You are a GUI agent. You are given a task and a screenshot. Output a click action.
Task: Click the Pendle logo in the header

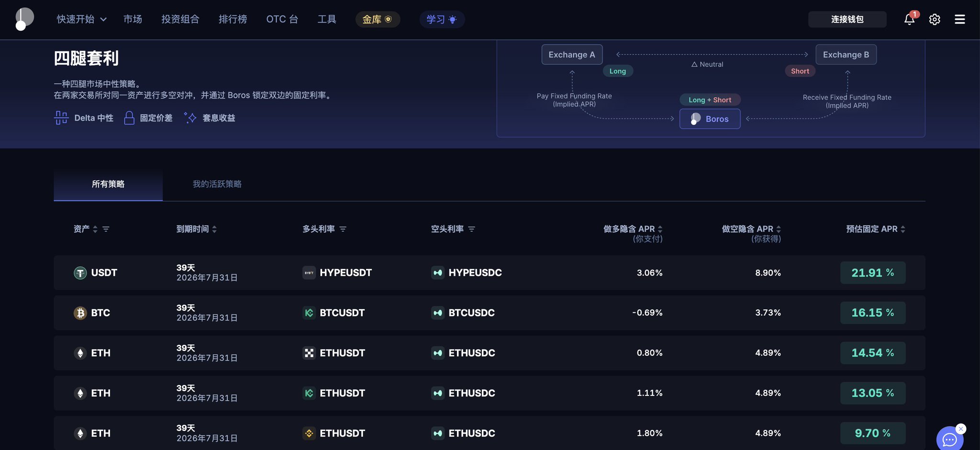pos(24,19)
